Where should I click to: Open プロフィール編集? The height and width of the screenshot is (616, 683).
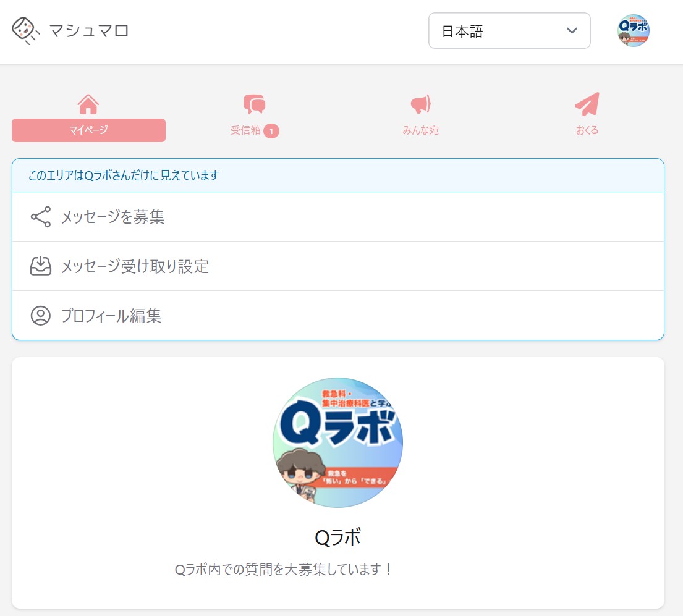pos(338,315)
